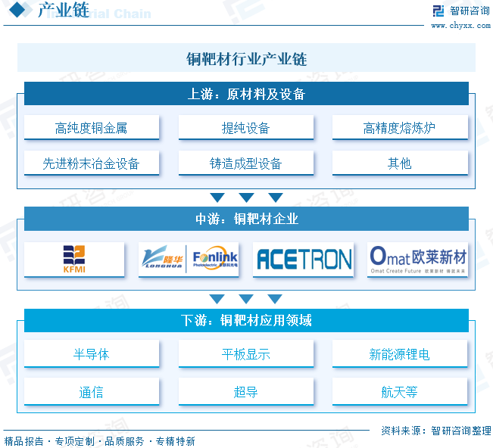Click the Fonlink Photoelectric logo
Viewport: 493px width, 448px height.
pyautogui.click(x=215, y=258)
